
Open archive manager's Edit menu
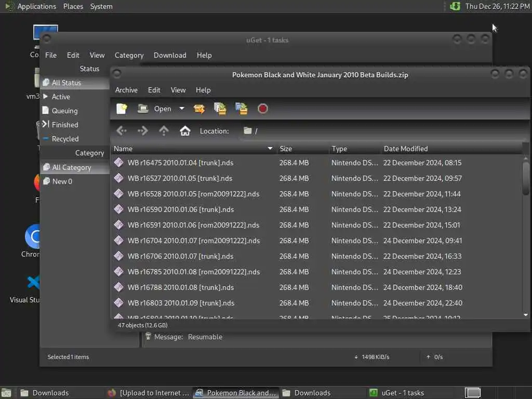[x=154, y=90]
